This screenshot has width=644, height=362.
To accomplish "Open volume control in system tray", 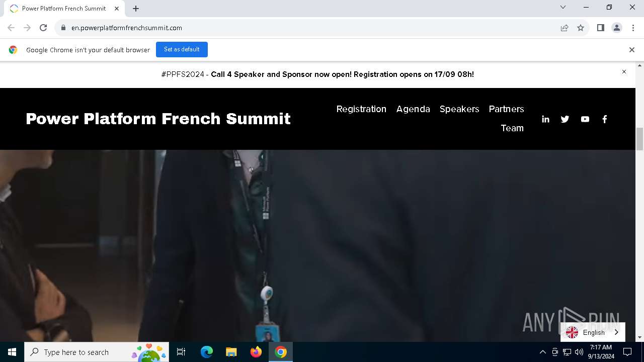I will [x=579, y=352].
